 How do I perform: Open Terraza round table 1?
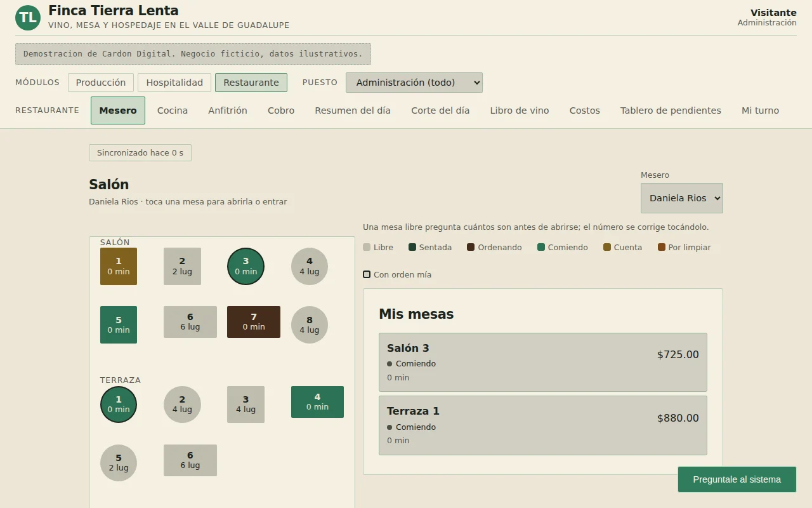coord(119,404)
